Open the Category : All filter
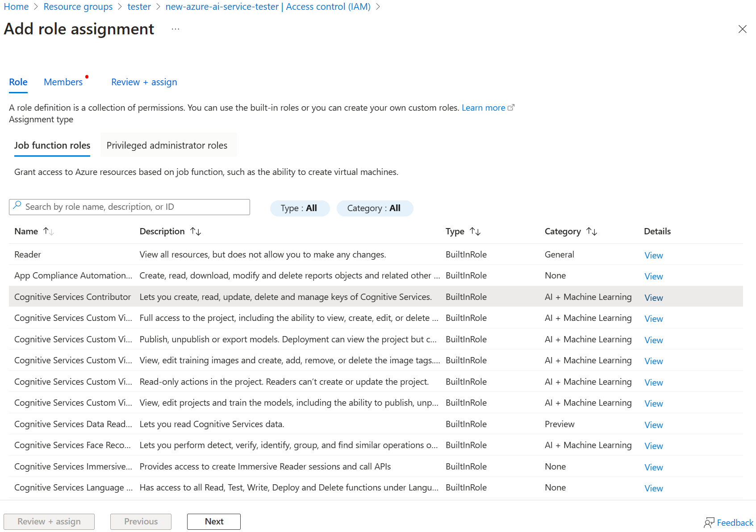This screenshot has height=532, width=756. click(x=375, y=208)
